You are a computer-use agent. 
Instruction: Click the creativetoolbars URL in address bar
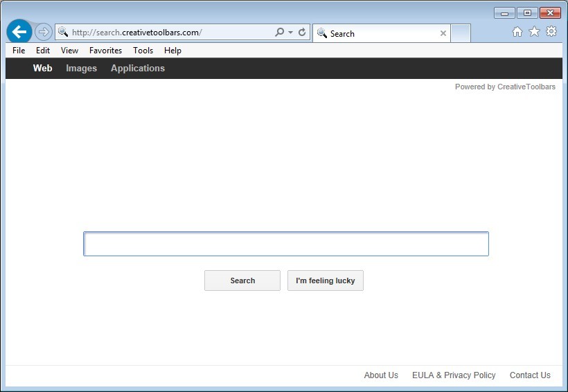click(x=137, y=33)
